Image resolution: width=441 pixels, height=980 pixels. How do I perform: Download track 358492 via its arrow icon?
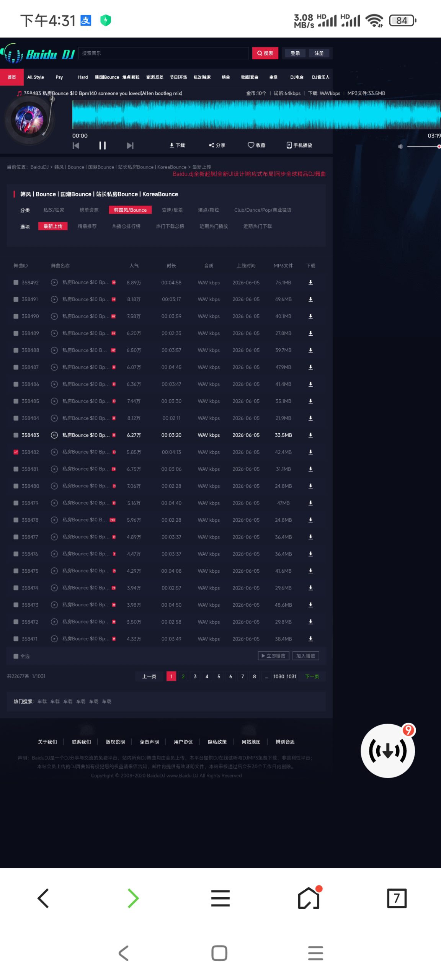310,283
